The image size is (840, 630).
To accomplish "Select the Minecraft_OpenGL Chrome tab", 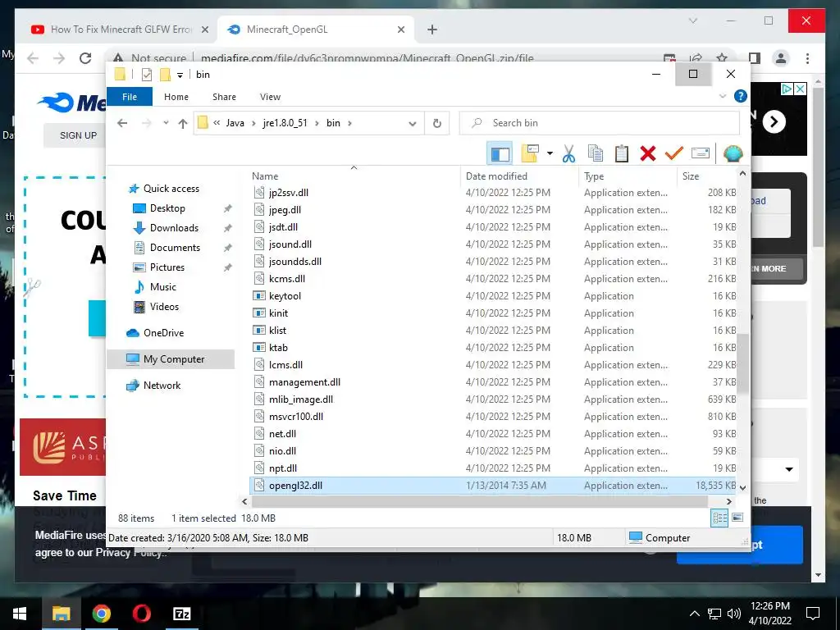I will (316, 30).
